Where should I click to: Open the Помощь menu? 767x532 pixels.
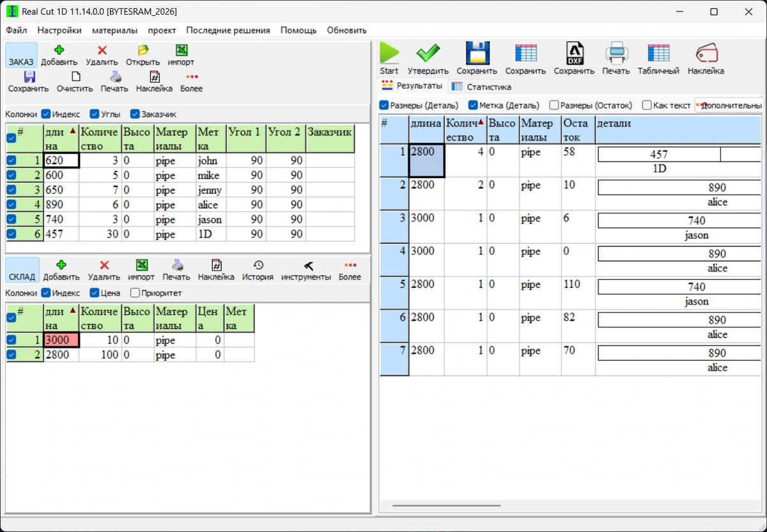[298, 30]
